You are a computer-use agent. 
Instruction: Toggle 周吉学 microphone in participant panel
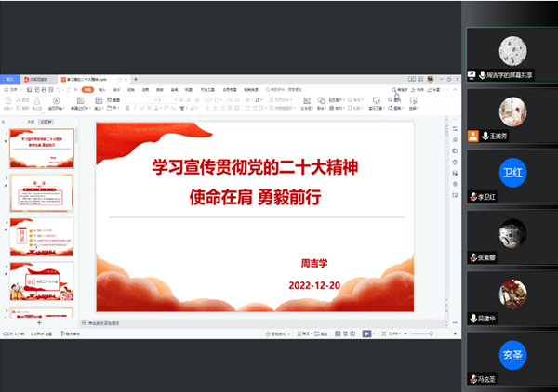[483, 73]
